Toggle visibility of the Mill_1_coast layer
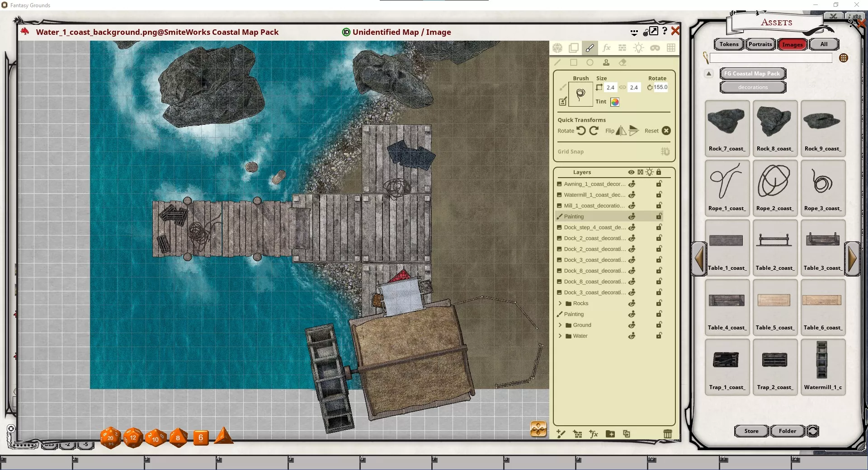 tap(632, 206)
